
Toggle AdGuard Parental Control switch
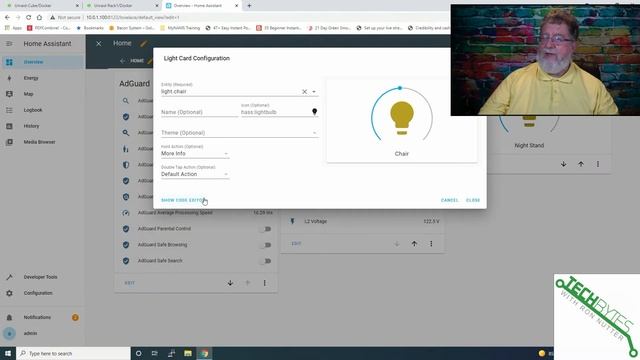pyautogui.click(x=266, y=229)
